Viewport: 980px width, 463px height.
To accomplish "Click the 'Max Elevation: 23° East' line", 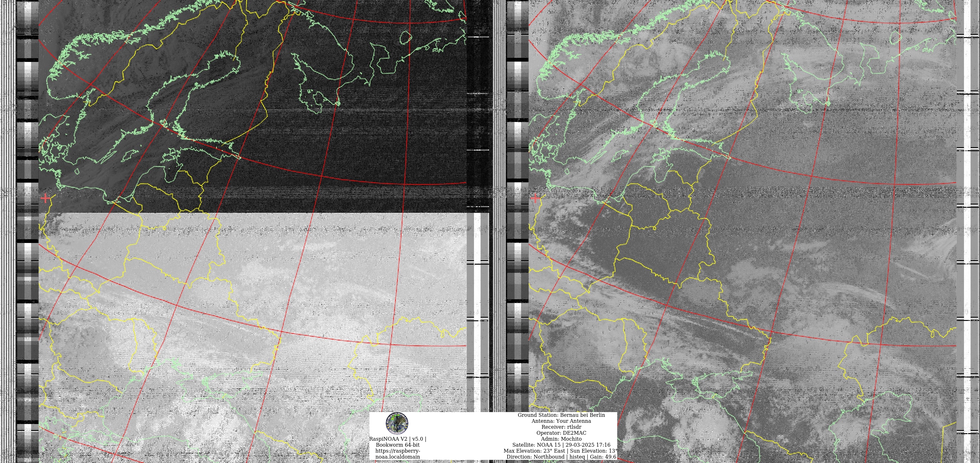I will pyautogui.click(x=534, y=451).
